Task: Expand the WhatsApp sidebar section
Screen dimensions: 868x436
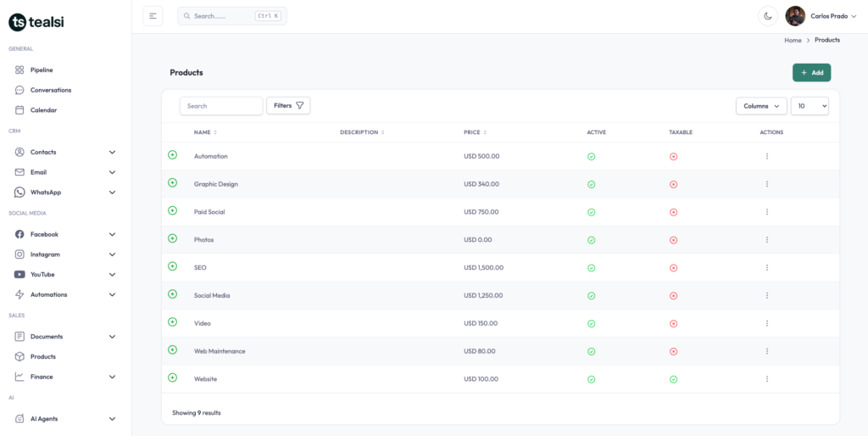Action: 112,193
